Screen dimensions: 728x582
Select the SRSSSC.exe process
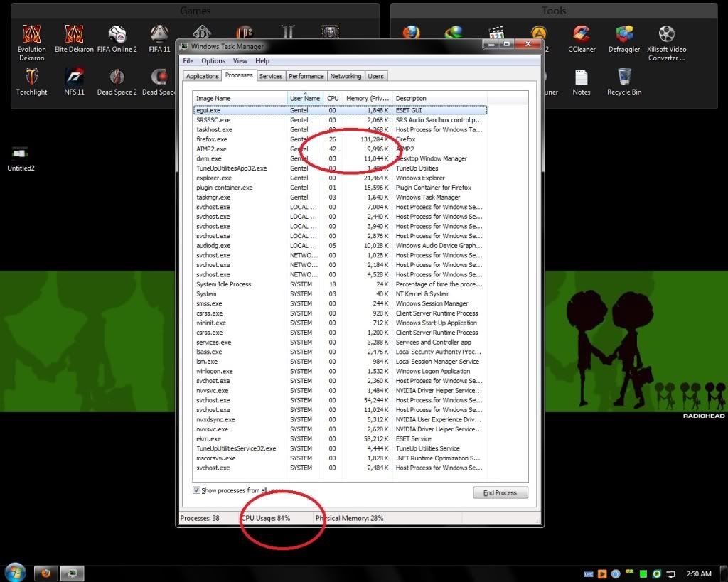click(x=340, y=120)
